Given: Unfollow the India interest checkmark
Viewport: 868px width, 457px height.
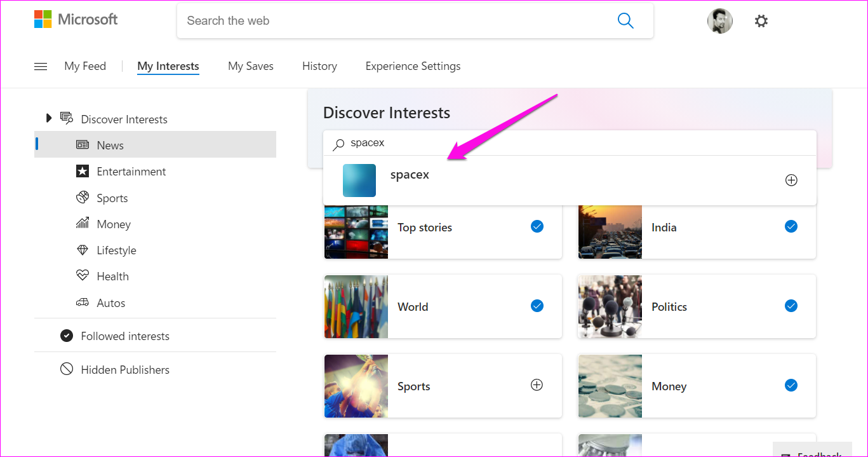Looking at the screenshot, I should pos(791,226).
